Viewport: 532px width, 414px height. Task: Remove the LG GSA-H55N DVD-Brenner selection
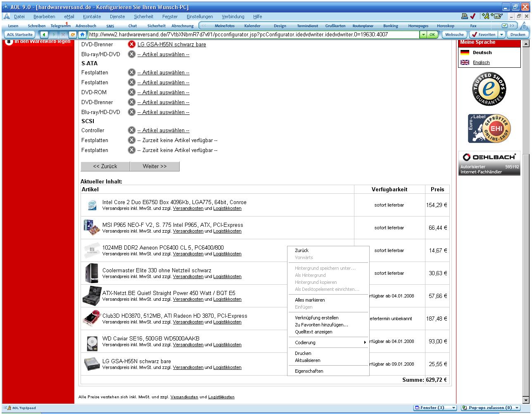click(132, 44)
